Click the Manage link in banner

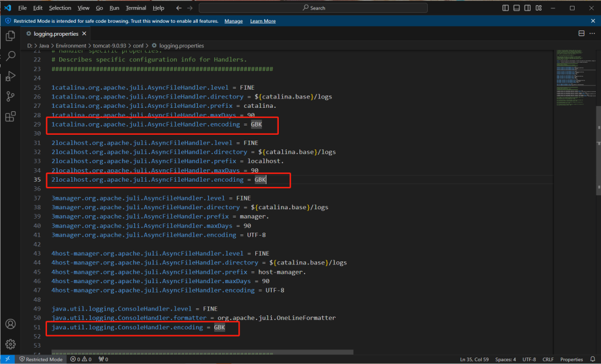[234, 21]
